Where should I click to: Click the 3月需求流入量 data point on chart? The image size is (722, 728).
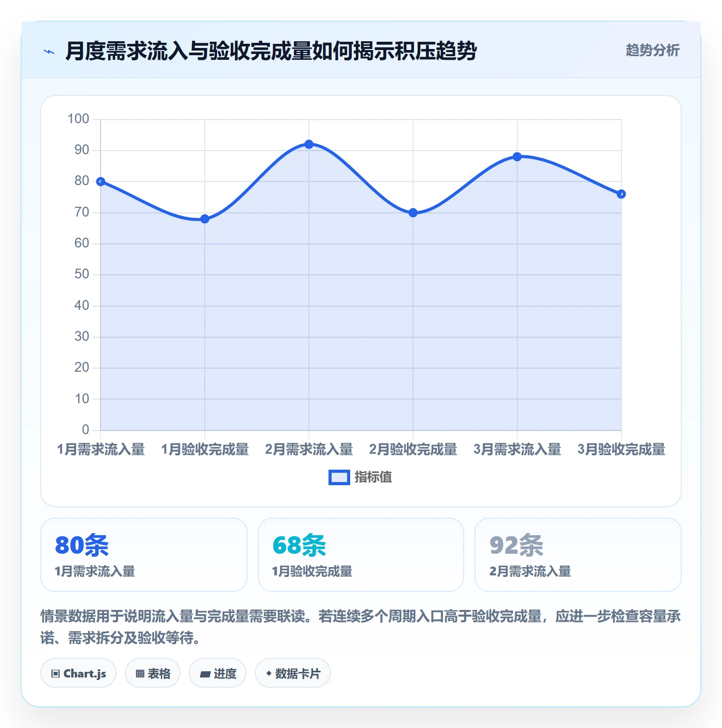[x=517, y=157]
